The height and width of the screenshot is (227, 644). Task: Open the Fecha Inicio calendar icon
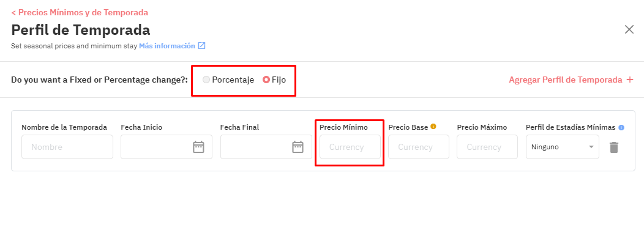pos(198,147)
